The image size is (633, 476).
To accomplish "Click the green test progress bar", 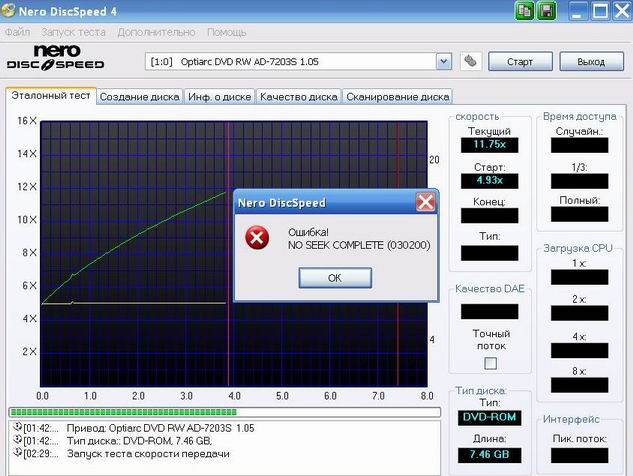I will [x=225, y=412].
